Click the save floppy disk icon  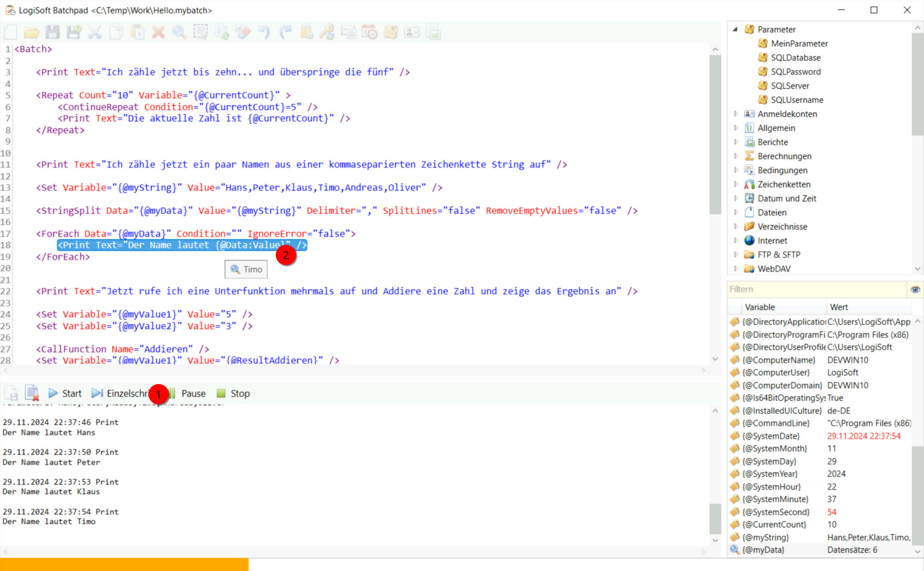[52, 32]
